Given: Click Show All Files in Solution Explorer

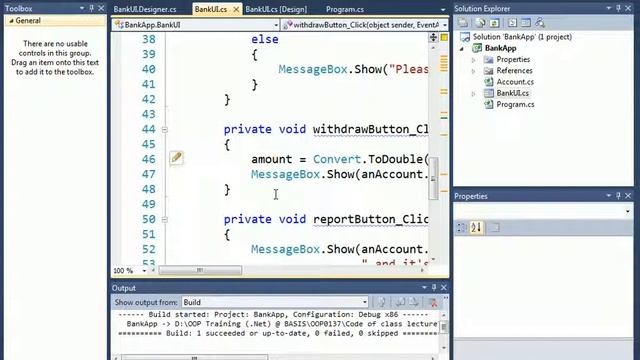Looking at the screenshot, I should [x=481, y=23].
